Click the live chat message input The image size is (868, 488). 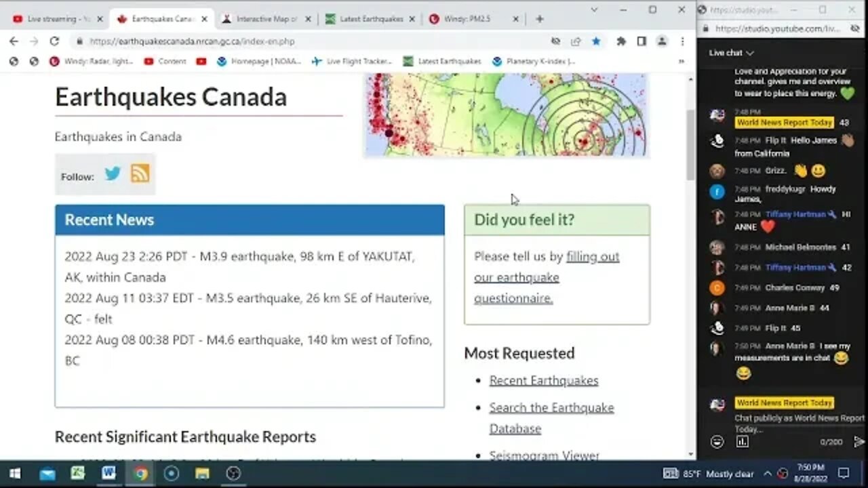pyautogui.click(x=799, y=423)
